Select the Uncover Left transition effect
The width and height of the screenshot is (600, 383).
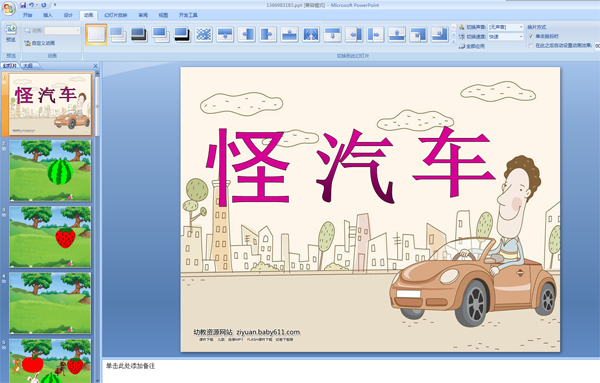point(354,34)
